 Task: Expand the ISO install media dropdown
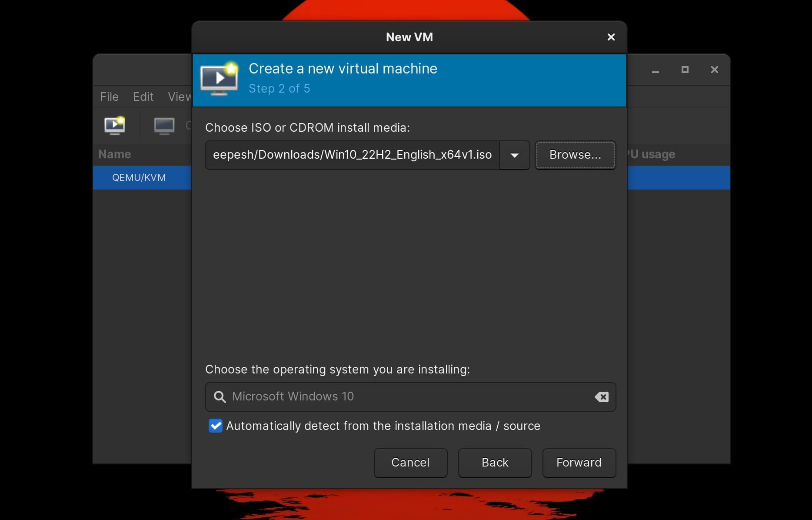point(514,155)
